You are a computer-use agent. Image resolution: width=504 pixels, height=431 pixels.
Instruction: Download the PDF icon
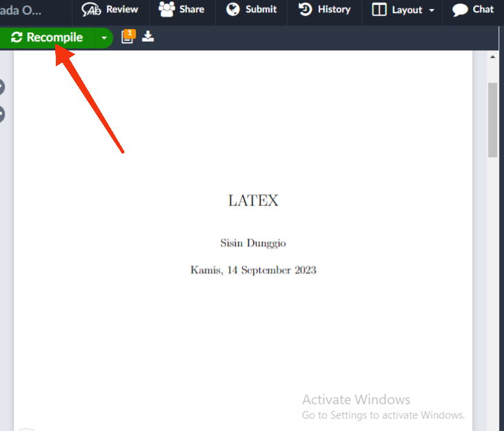pos(148,37)
